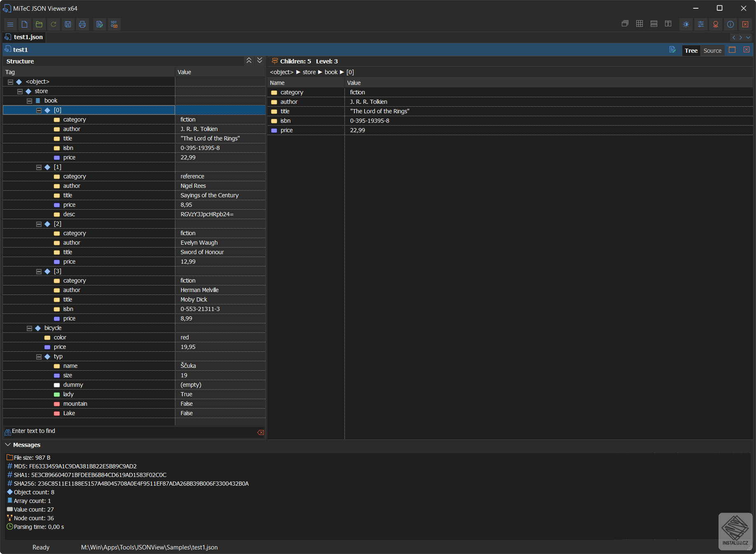Open the About info circle icon
The height and width of the screenshot is (554, 756).
(730, 24)
